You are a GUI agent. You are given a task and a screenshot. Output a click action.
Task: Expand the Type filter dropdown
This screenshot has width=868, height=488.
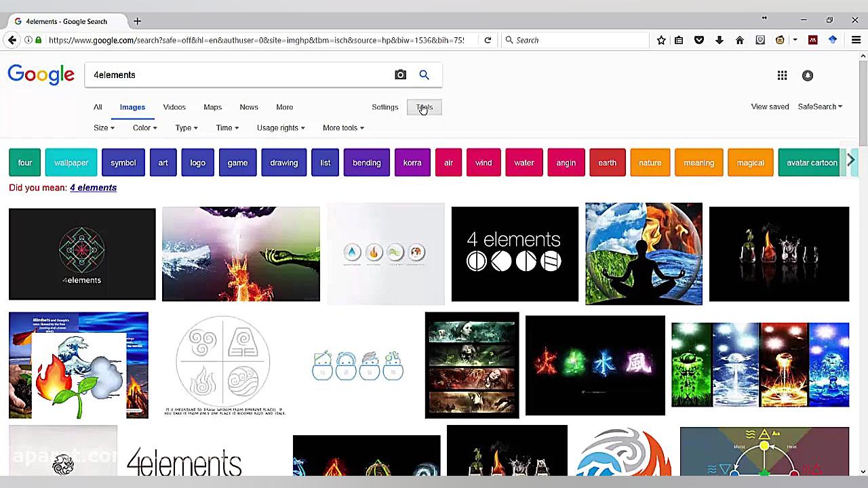pyautogui.click(x=186, y=127)
